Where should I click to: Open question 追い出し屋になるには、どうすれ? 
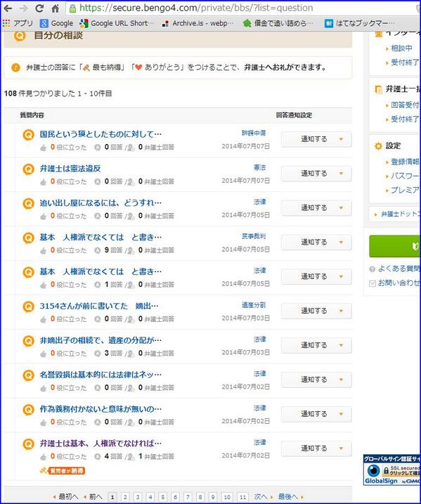coord(101,203)
